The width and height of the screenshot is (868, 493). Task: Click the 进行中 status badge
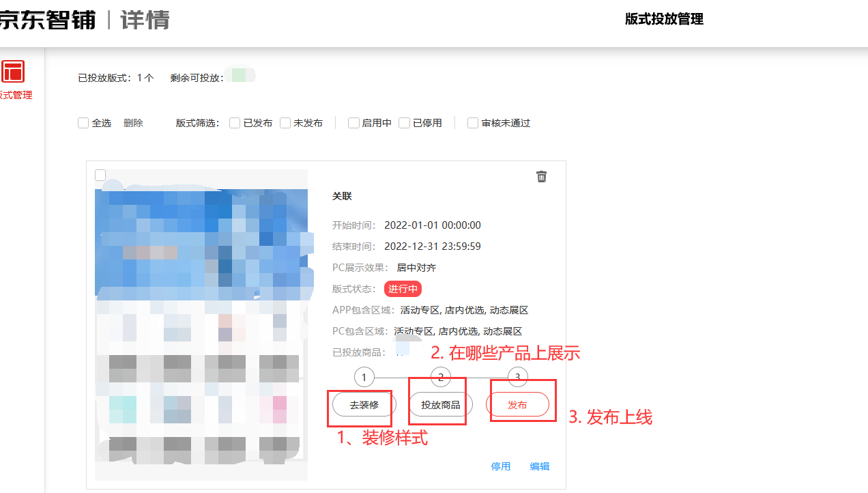403,289
